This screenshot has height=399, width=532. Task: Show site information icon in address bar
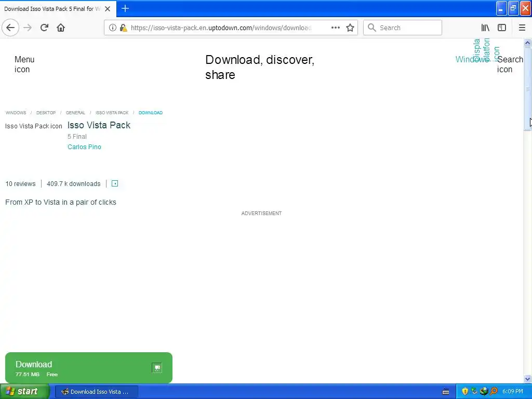click(x=112, y=28)
